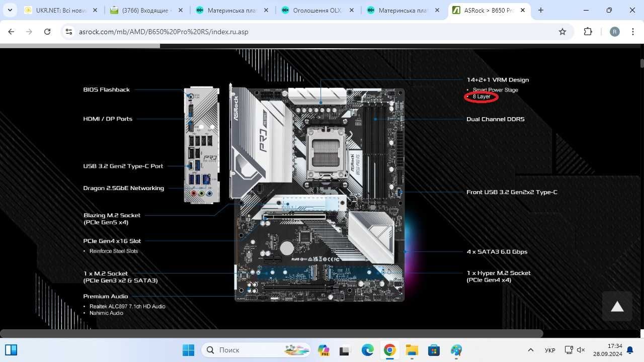
Task: Launch Microsoft Edge from the taskbar
Action: (367, 350)
